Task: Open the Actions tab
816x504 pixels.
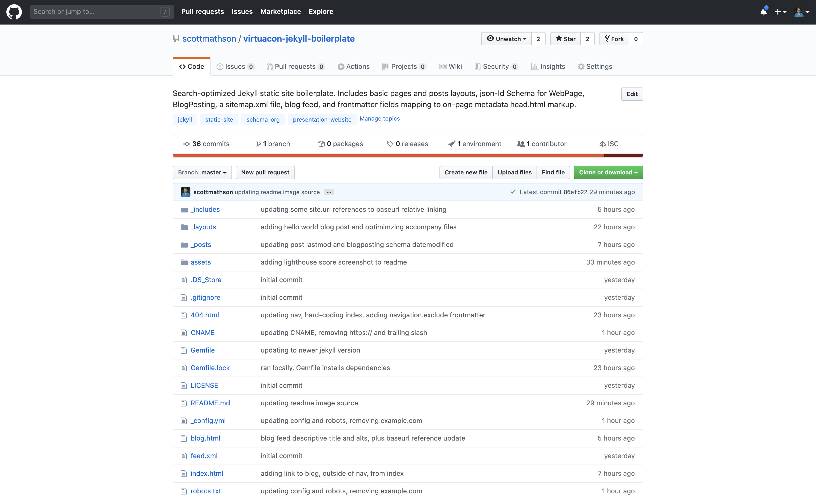Action: 353,66
